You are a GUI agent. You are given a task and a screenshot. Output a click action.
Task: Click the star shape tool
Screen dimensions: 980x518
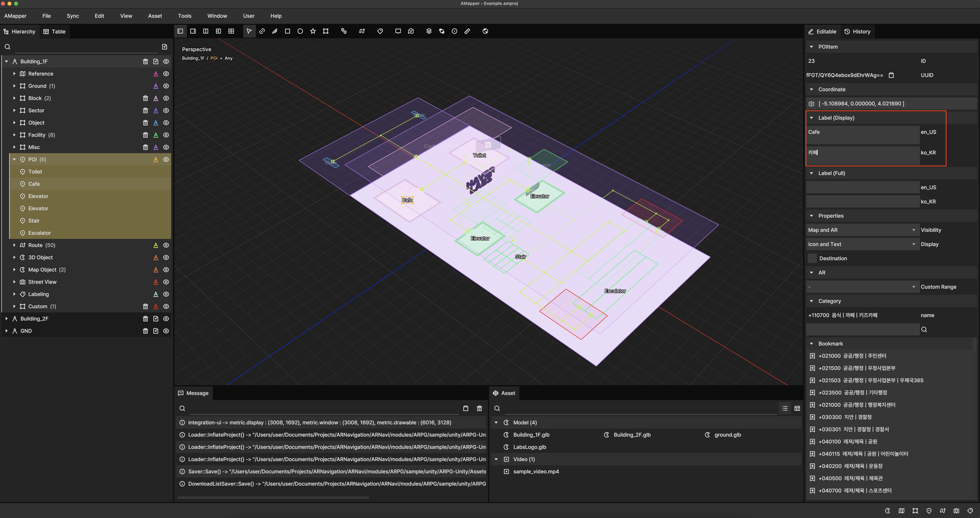point(313,31)
